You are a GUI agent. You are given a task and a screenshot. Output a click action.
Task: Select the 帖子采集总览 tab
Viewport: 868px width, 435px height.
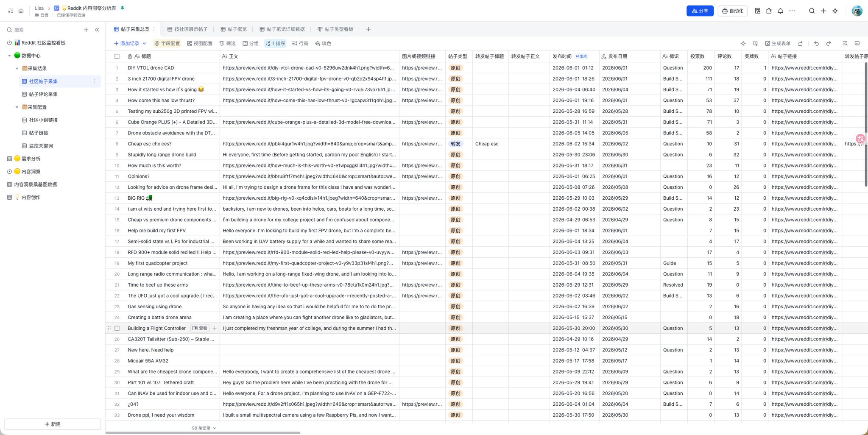(131, 29)
